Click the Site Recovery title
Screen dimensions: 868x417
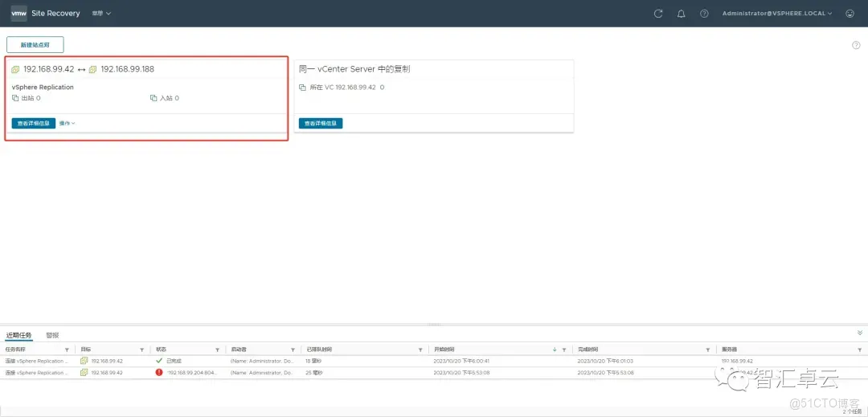pos(56,14)
